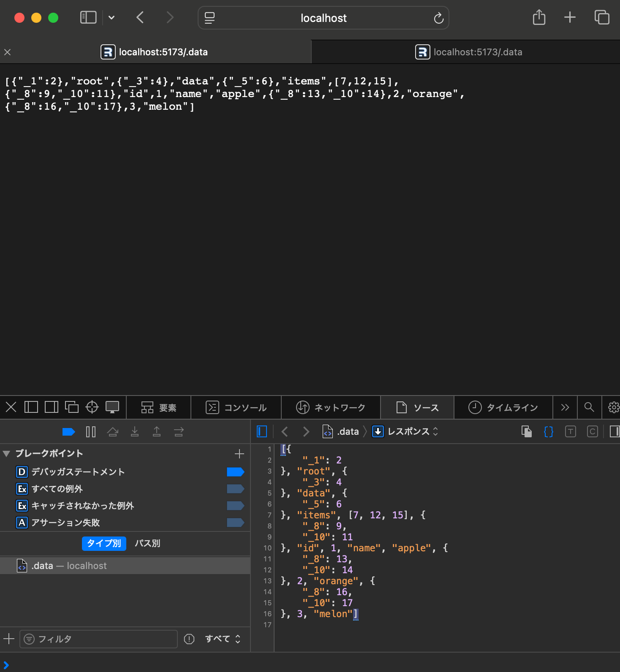The image size is (620, 672).
Task: Close the Web Inspector
Action: coord(11,407)
